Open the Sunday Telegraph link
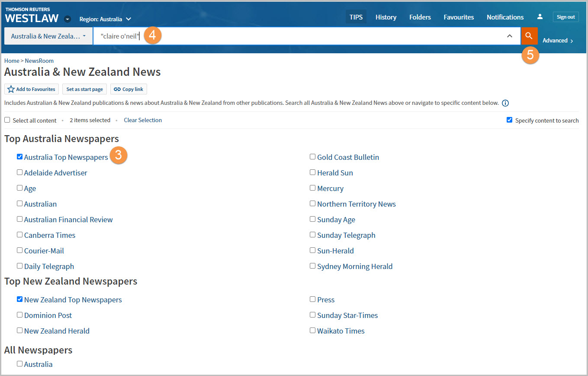 point(346,235)
